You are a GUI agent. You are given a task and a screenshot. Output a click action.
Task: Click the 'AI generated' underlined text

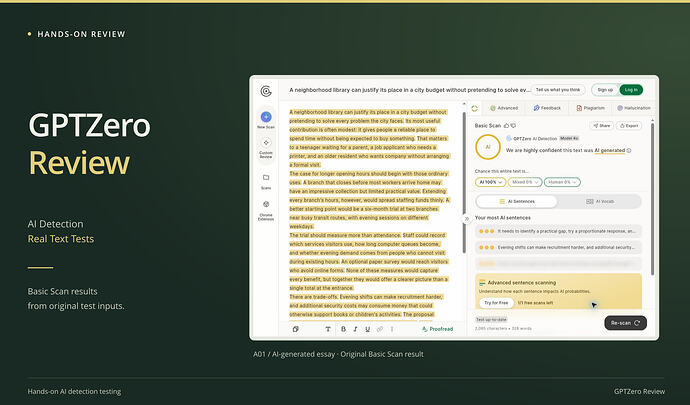[x=609, y=151]
